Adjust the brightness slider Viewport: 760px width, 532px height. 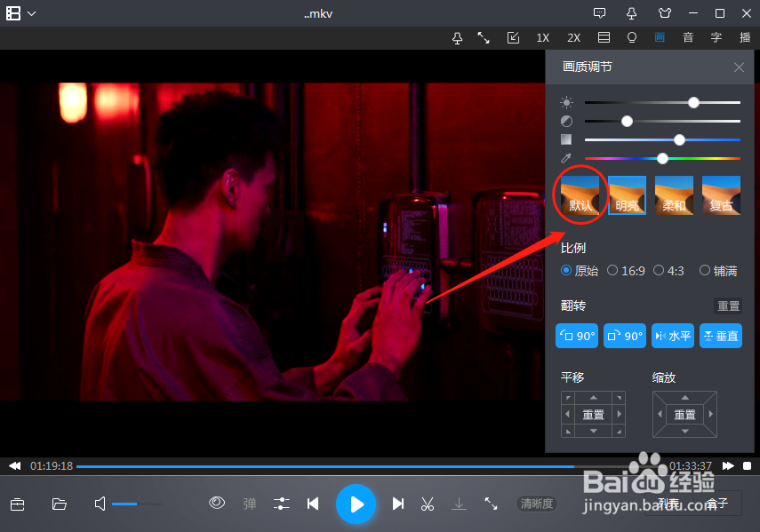coord(662,103)
